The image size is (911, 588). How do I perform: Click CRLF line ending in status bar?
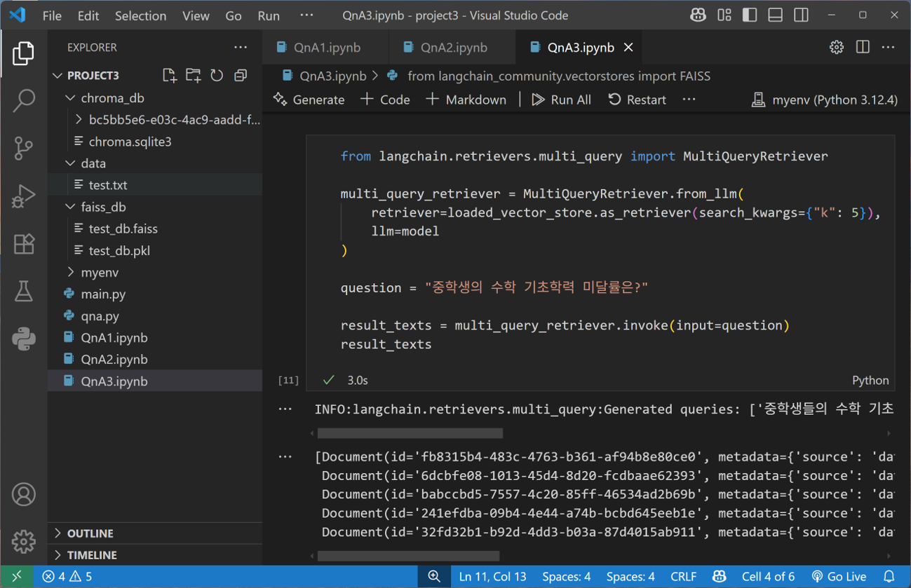(x=683, y=577)
